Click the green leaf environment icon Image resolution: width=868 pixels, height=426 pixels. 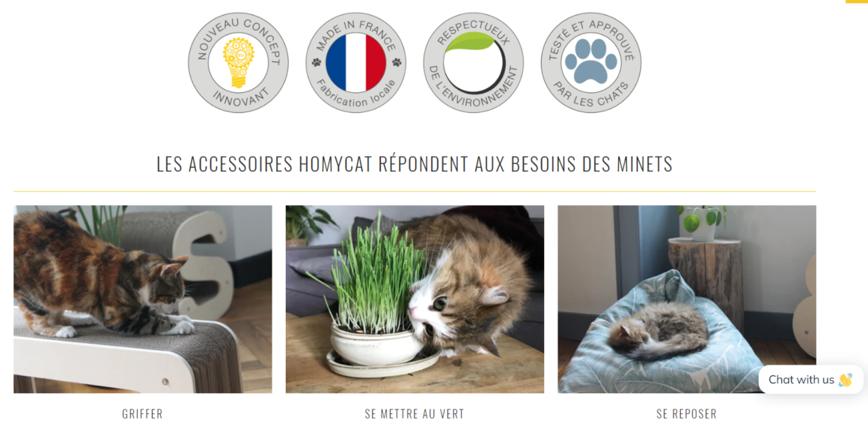(471, 42)
